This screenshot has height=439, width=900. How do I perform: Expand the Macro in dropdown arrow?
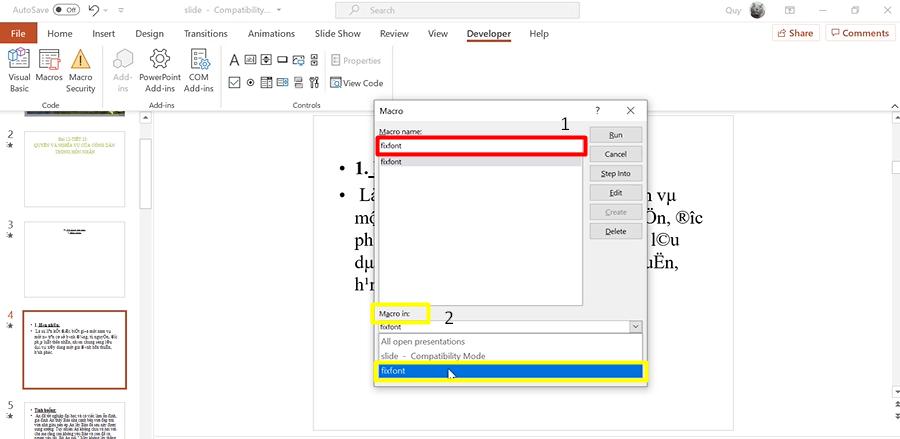click(x=635, y=326)
